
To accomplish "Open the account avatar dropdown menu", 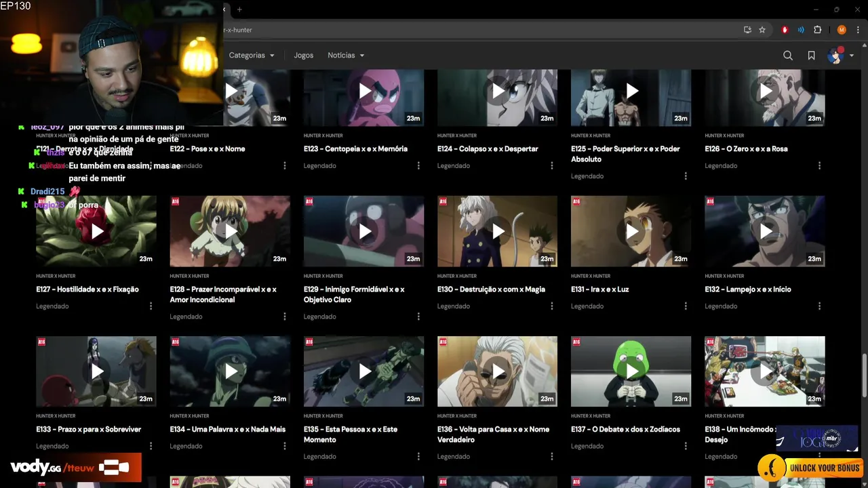I will [x=840, y=56].
